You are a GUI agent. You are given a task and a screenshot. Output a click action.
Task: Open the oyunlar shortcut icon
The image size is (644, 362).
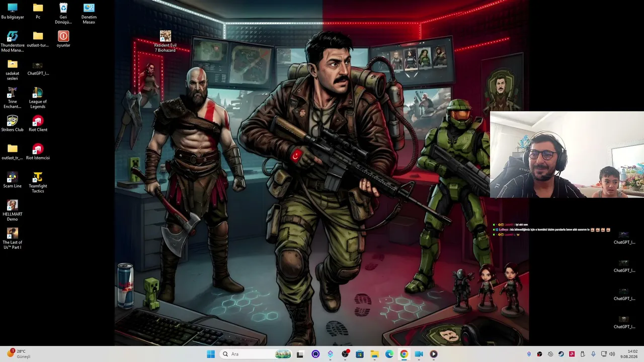63,39
